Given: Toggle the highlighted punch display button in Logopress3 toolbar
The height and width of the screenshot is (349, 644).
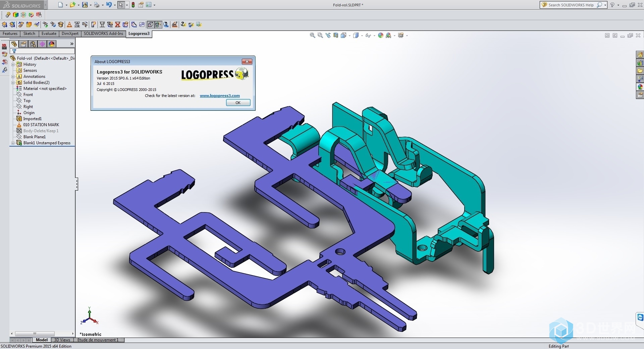Looking at the screenshot, I should (x=158, y=24).
